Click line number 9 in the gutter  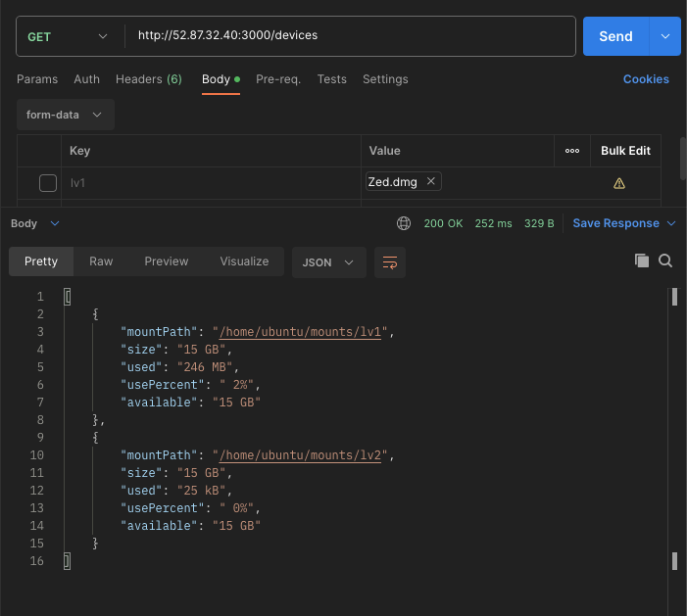[40, 438]
